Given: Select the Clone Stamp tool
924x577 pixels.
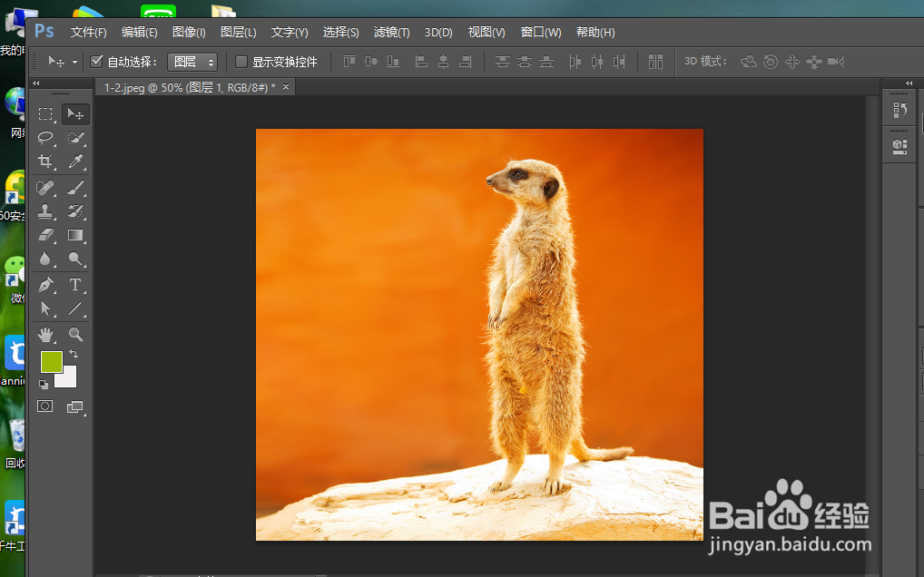Looking at the screenshot, I should pos(45,211).
